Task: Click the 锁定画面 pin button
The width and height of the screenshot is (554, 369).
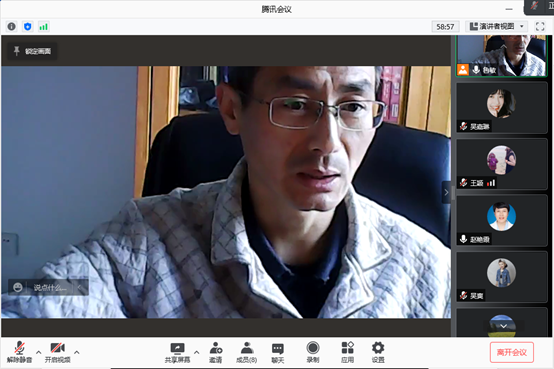Action: pyautogui.click(x=32, y=51)
